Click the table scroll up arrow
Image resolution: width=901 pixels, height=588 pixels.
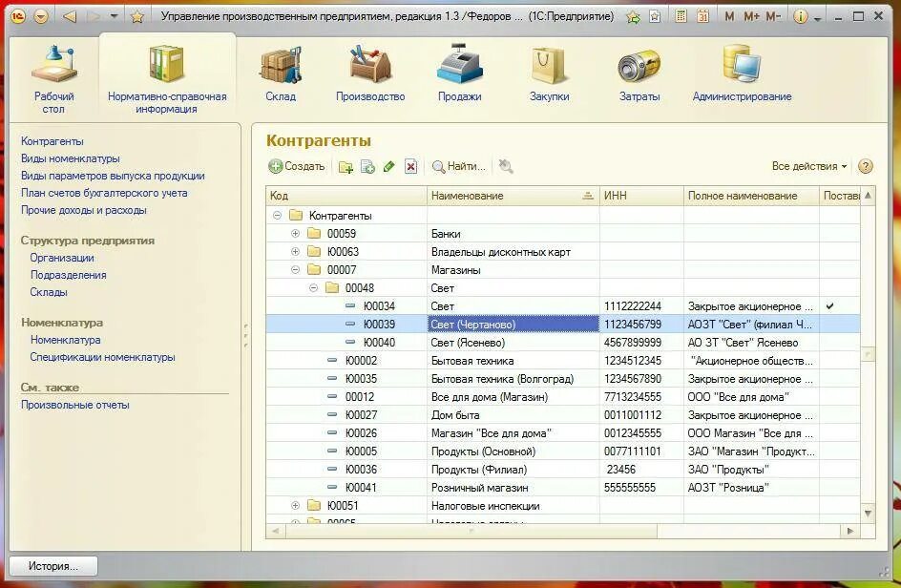tap(868, 196)
